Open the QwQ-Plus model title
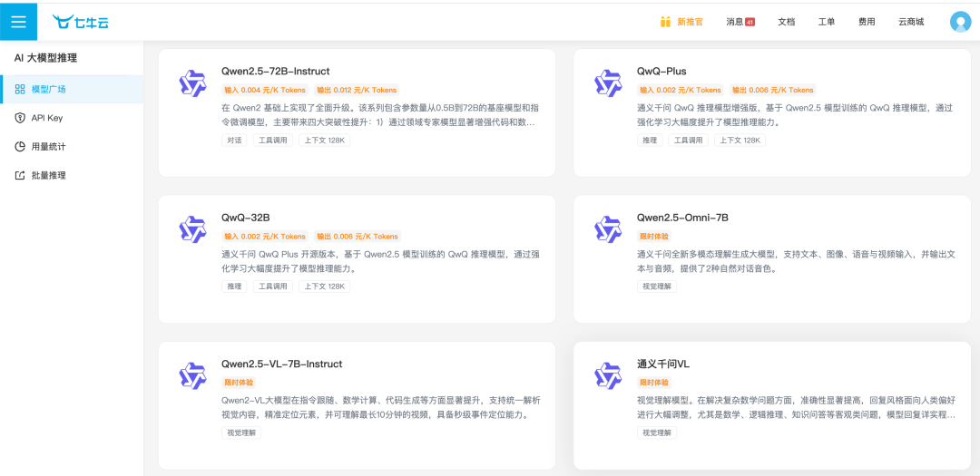This screenshot has height=476, width=980. click(x=661, y=72)
